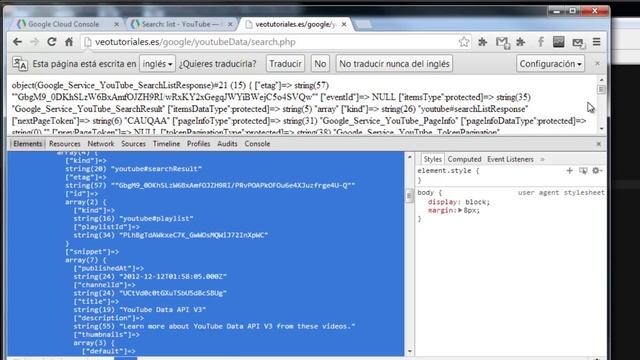The image size is (640, 360).
Task: Click the first puzzle extension icon
Action: (482, 42)
